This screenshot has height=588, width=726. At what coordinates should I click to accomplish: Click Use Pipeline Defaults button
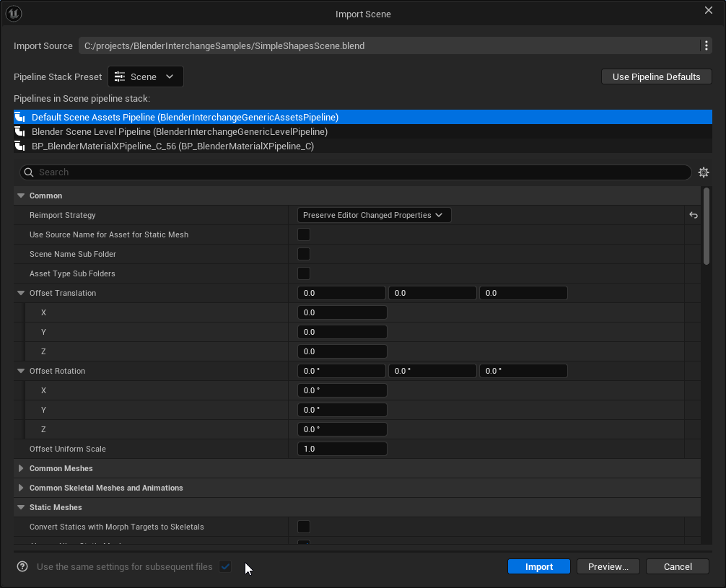[656, 76]
